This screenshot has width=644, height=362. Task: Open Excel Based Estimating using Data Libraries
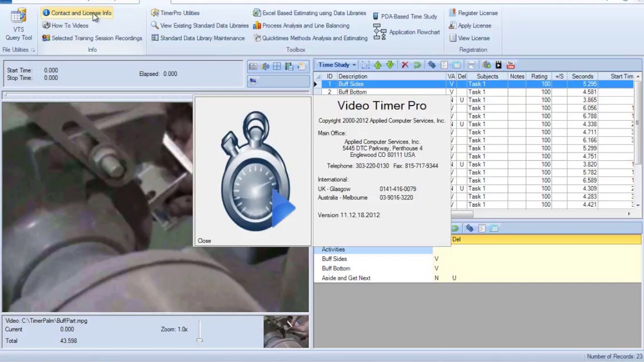tap(309, 13)
